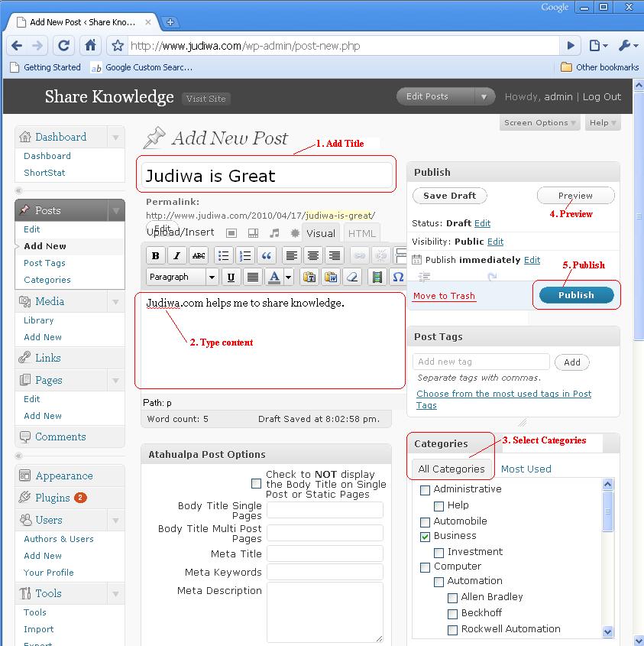This screenshot has width=644, height=646.
Task: Check the Administrative category
Action: 425,490
